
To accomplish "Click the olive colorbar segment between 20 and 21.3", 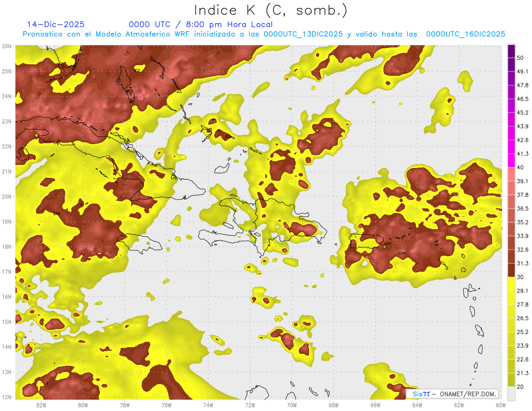I will coord(511,380).
